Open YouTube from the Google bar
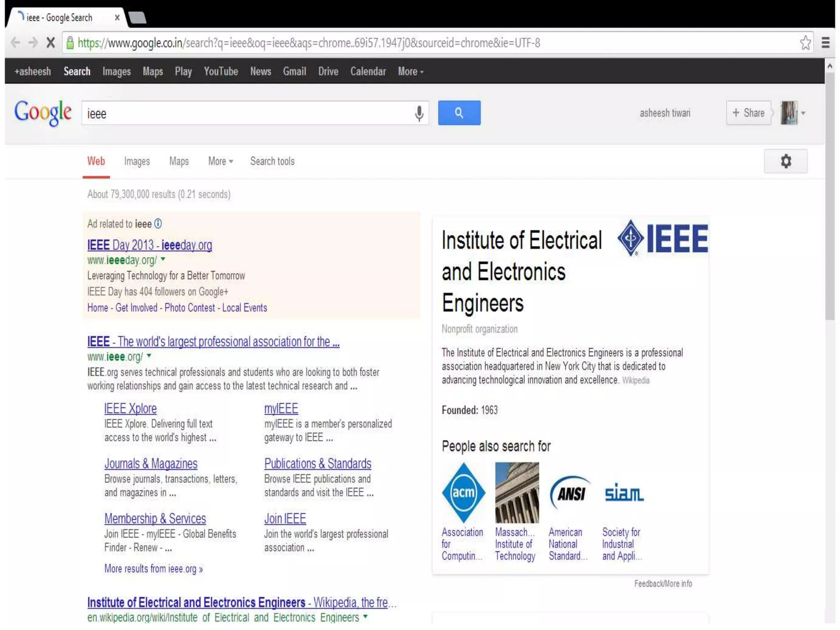This screenshot has height=630, width=840. tap(221, 71)
